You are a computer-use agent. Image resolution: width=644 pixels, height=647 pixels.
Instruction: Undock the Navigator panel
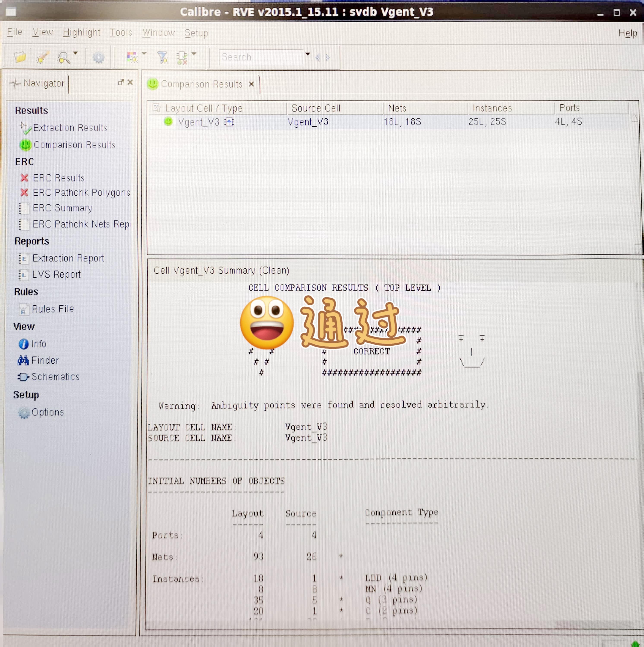tap(121, 82)
